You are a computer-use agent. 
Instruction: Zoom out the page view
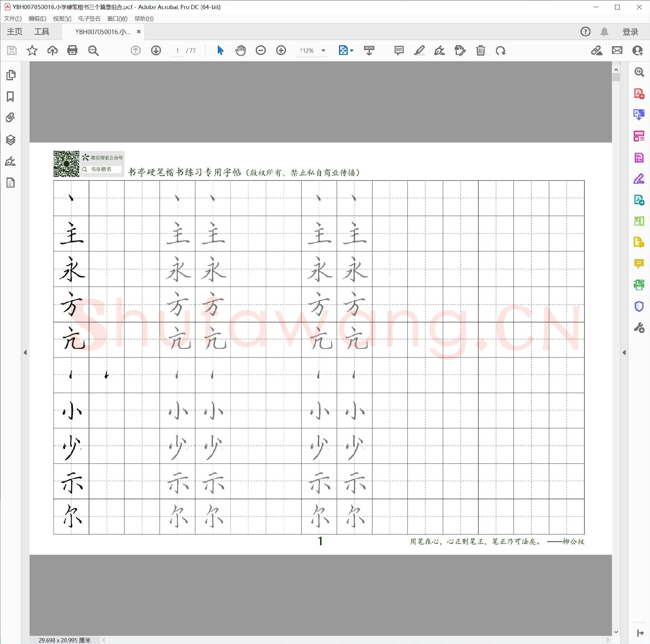tap(261, 50)
